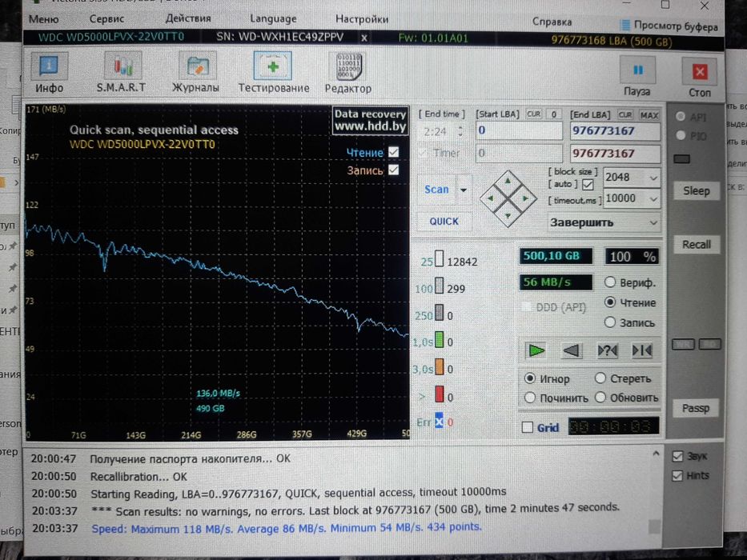Toggle the Чтение graph checkbox
Screen dimensions: 747x560
393,152
